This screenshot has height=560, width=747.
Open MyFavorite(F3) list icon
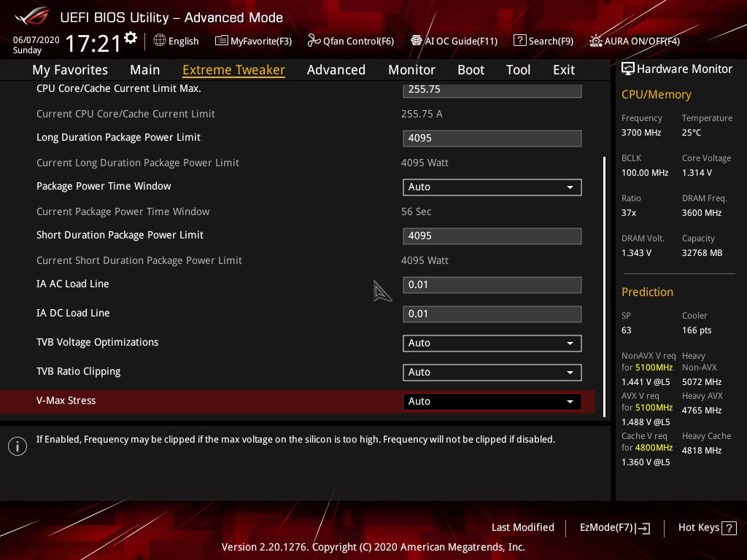tap(221, 41)
